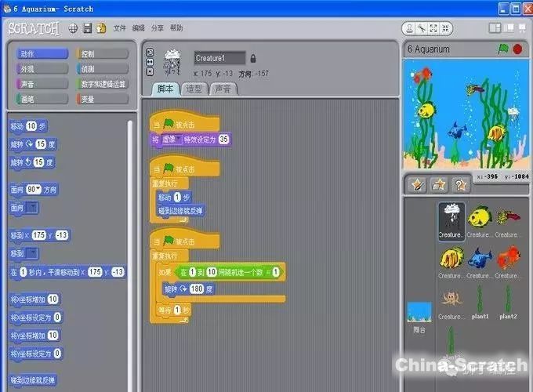Open the 文件 menu
This screenshot has width=533, height=392.
click(x=119, y=28)
